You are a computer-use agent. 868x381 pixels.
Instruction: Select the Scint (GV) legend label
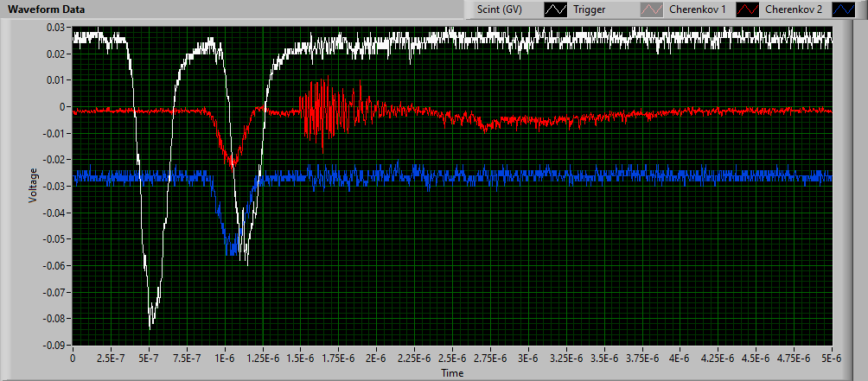point(500,10)
